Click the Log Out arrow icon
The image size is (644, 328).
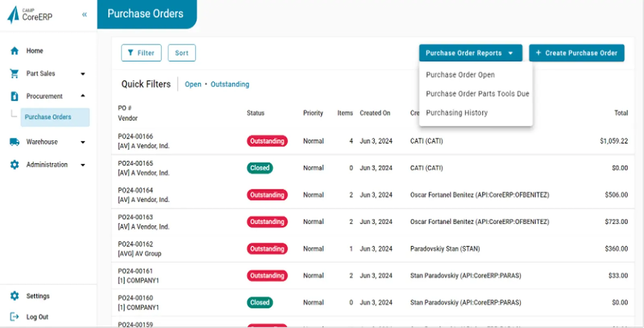[14, 317]
